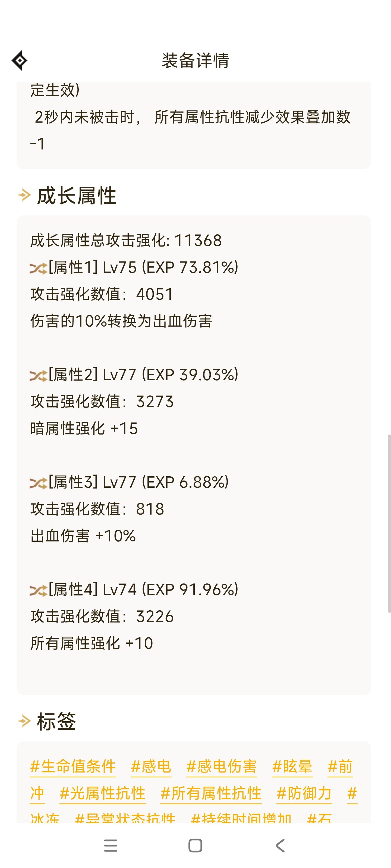Tap the diamond back icon

[x=20, y=61]
